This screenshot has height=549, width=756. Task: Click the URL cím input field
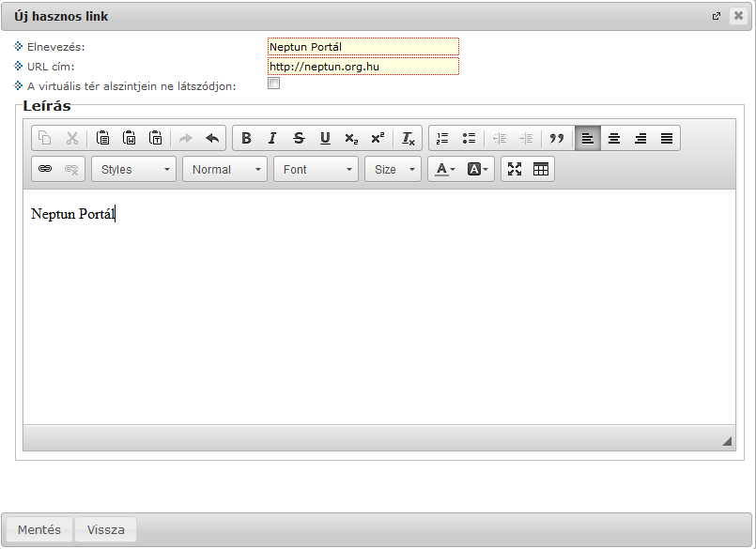click(x=363, y=67)
